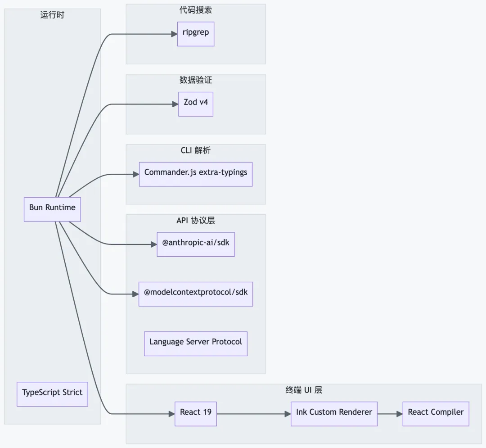Click the 运行时 group title
Screen dimensions: 486x448
coord(52,15)
